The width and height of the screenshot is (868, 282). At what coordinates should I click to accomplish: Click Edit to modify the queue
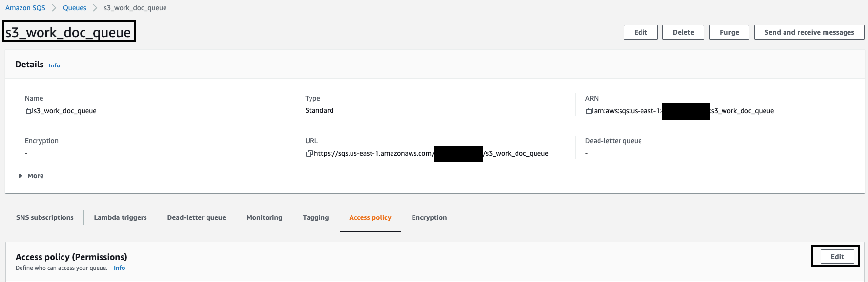tap(641, 32)
